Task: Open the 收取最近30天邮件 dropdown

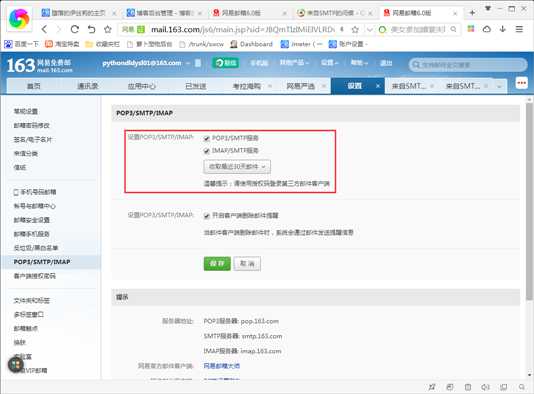Action: [237, 167]
